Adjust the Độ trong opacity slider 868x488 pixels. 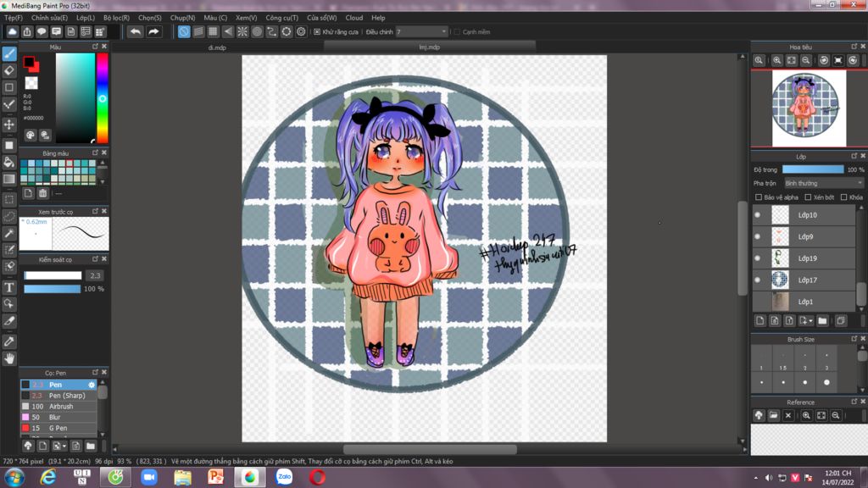click(x=813, y=169)
